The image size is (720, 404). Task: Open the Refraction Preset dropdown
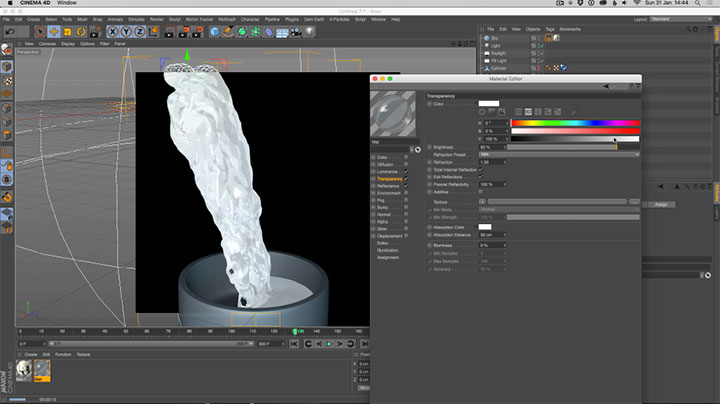559,155
